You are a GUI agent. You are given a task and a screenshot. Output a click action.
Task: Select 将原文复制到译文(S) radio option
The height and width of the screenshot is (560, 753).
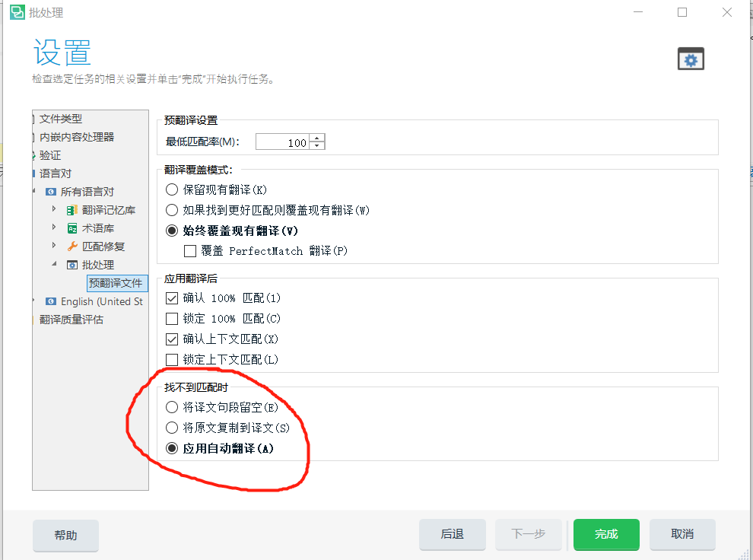[x=171, y=428]
